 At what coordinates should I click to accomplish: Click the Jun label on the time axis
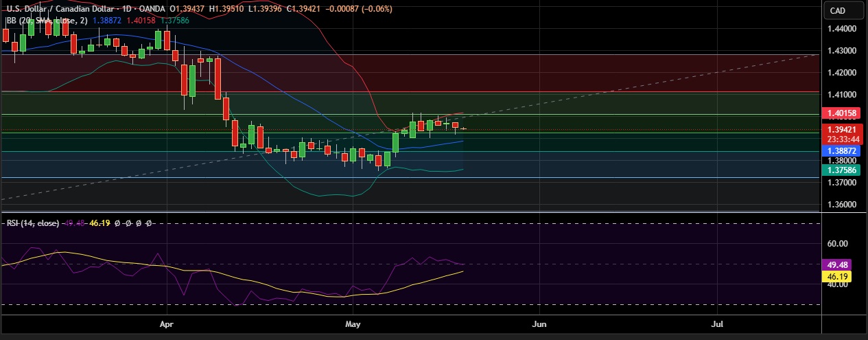(539, 323)
